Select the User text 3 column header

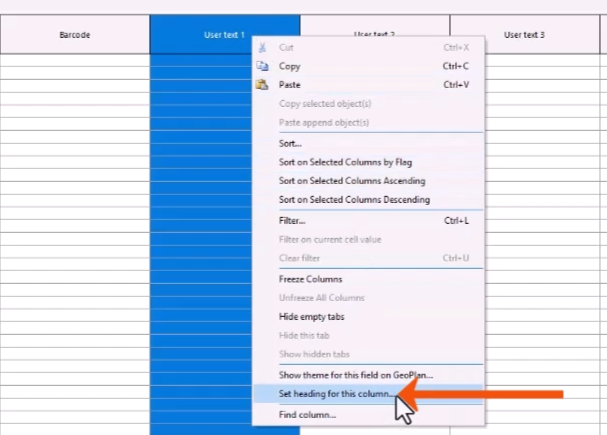(524, 34)
